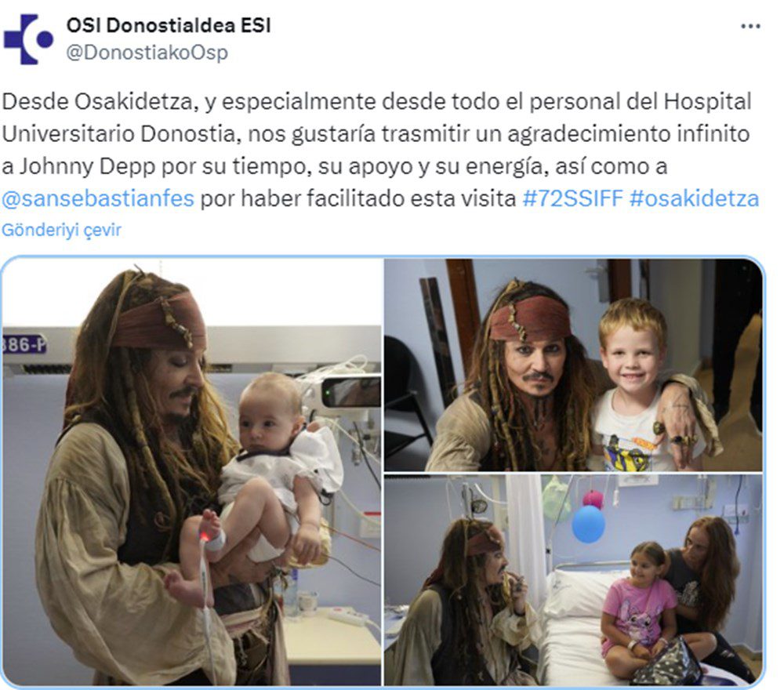Open the #osakidetza hashtag
Viewport: 784px width, 690px height.
[x=694, y=198]
